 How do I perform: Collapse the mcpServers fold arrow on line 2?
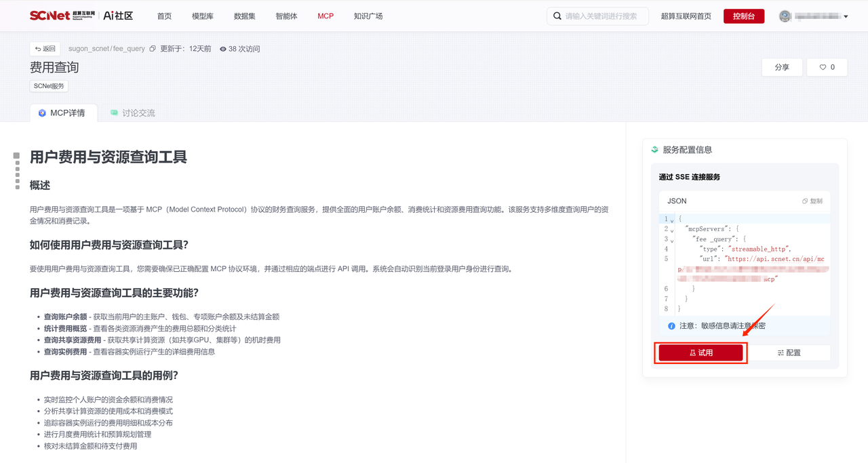point(672,230)
